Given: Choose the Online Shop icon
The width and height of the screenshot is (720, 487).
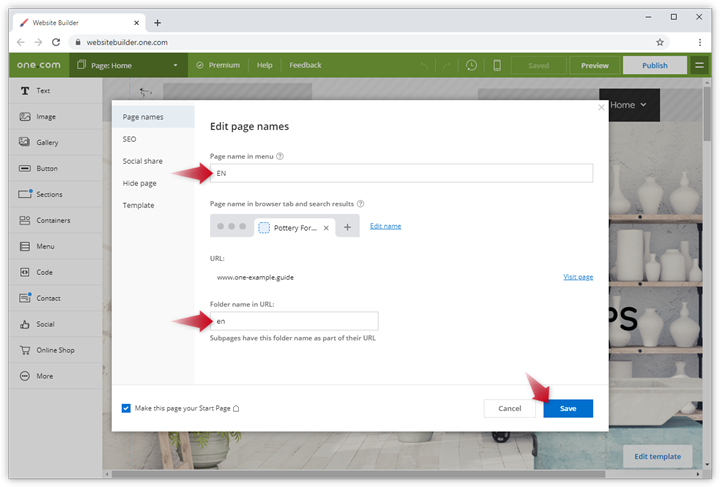Looking at the screenshot, I should 25,350.
